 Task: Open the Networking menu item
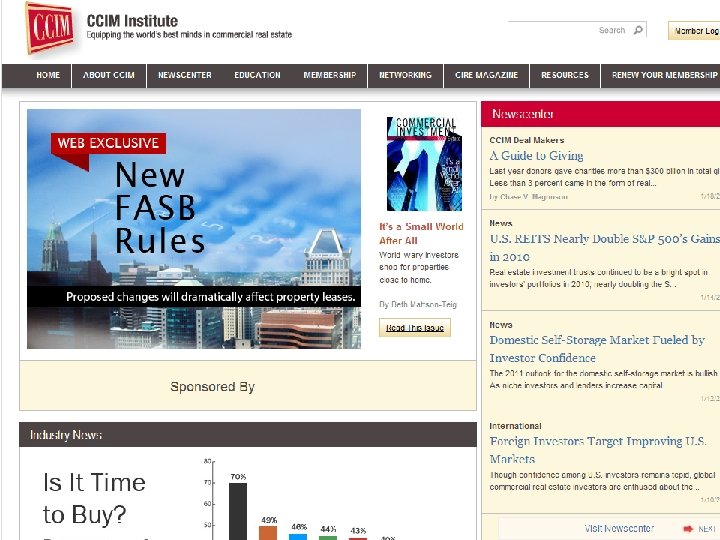coord(405,75)
